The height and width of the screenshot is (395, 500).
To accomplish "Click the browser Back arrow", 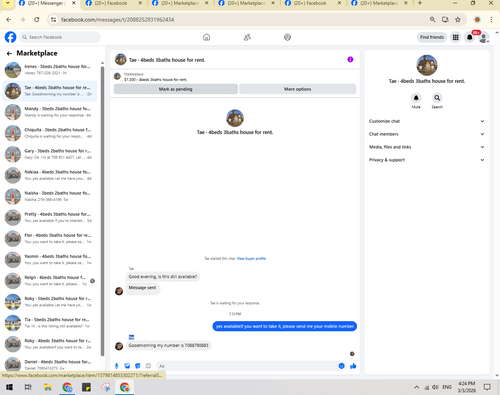I will [9, 20].
